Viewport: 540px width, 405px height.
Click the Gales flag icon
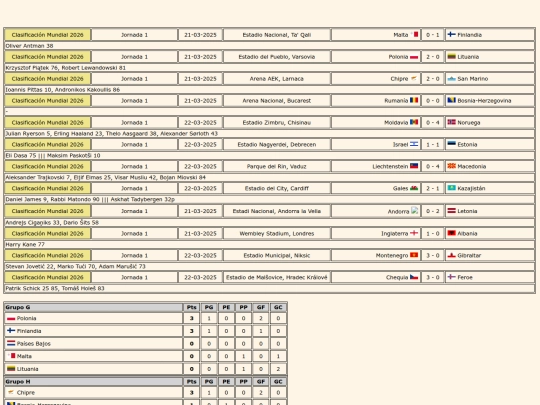tap(414, 188)
